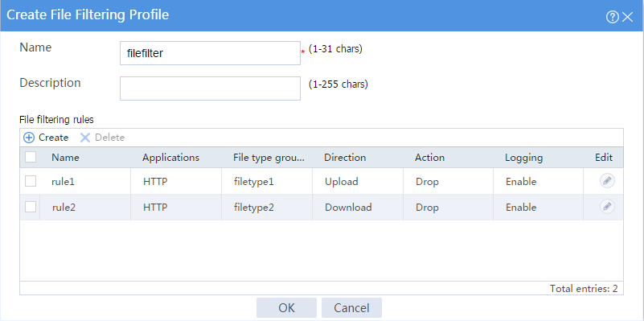Click the File type group column header
The image size is (644, 321).
269,158
